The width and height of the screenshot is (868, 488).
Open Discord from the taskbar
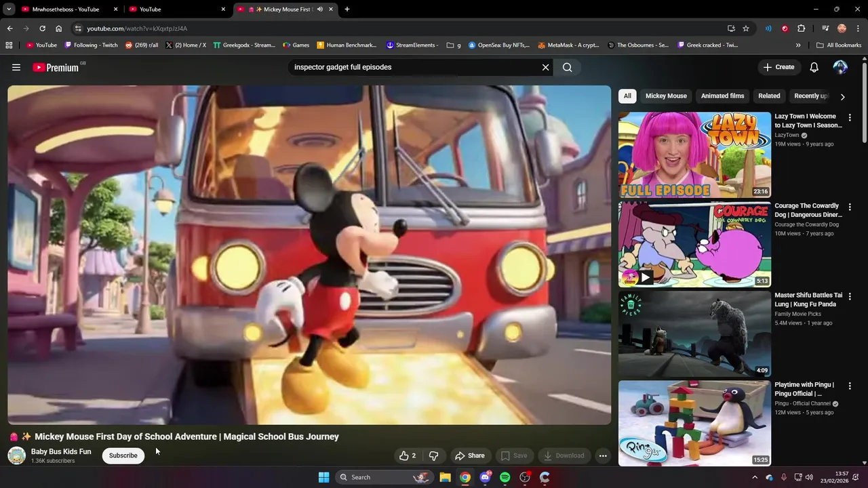[485, 477]
